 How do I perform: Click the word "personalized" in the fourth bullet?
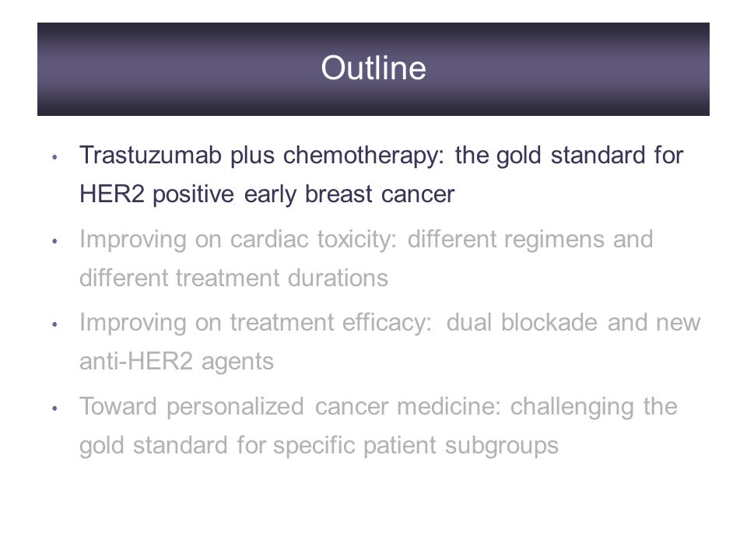(x=235, y=407)
